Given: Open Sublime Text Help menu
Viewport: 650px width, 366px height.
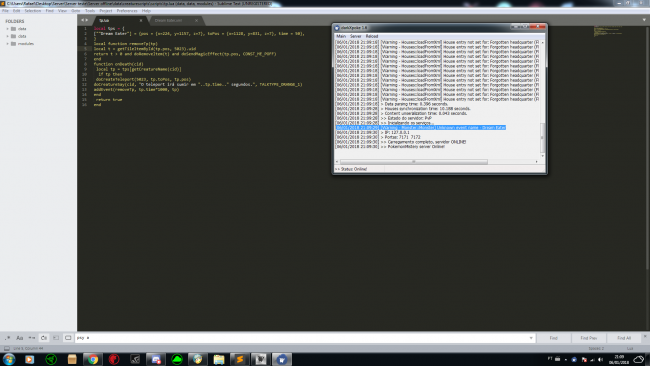Looking at the screenshot, I should pyautogui.click(x=146, y=11).
